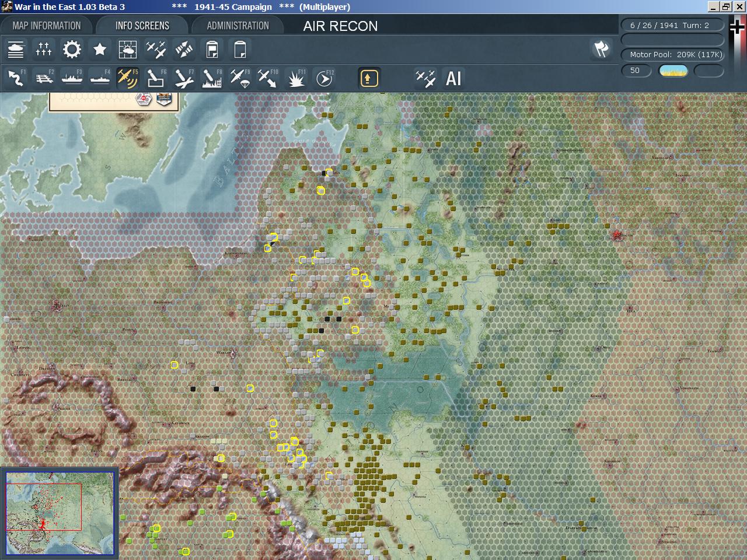
Task: Select F8 Bomb City mode
Action: (x=212, y=78)
